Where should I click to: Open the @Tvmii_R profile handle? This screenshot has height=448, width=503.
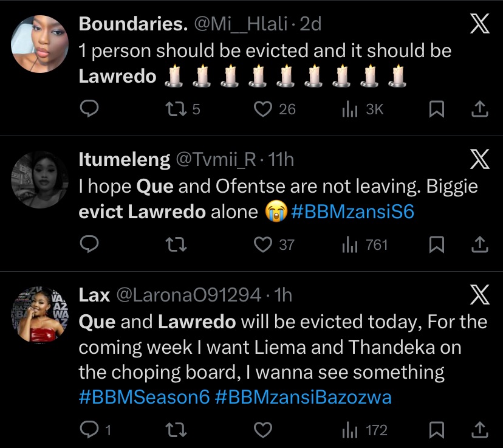coord(218,159)
